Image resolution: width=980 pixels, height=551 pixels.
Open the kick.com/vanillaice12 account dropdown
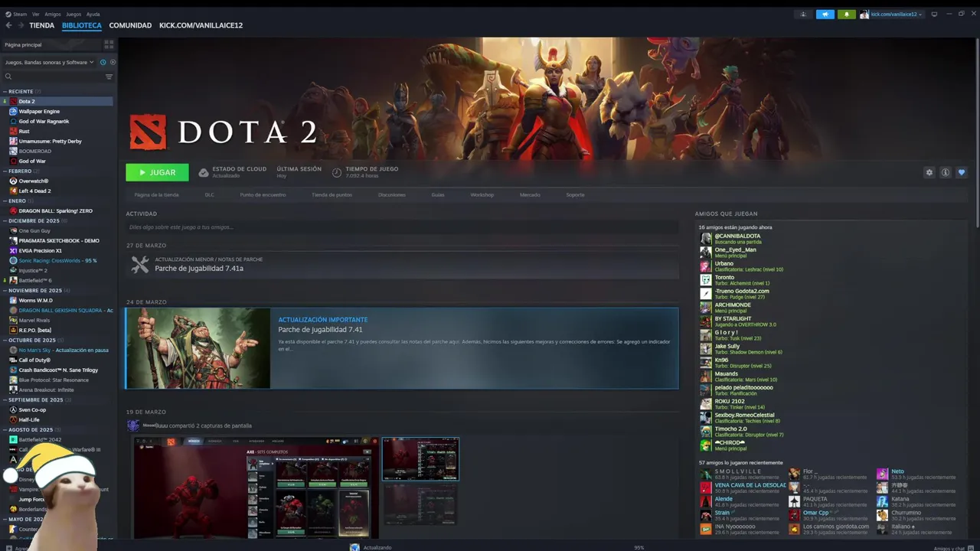pyautogui.click(x=897, y=14)
